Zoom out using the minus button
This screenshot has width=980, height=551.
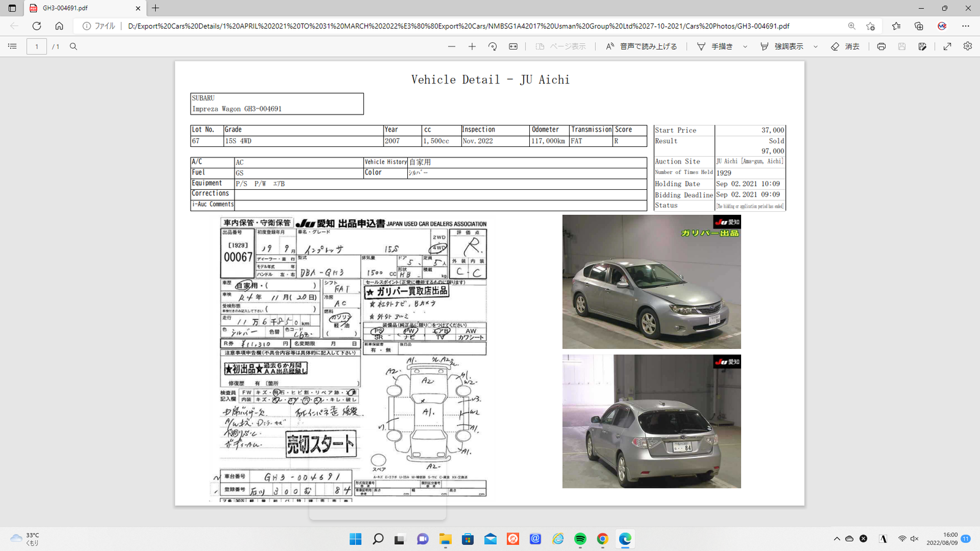coord(451,47)
